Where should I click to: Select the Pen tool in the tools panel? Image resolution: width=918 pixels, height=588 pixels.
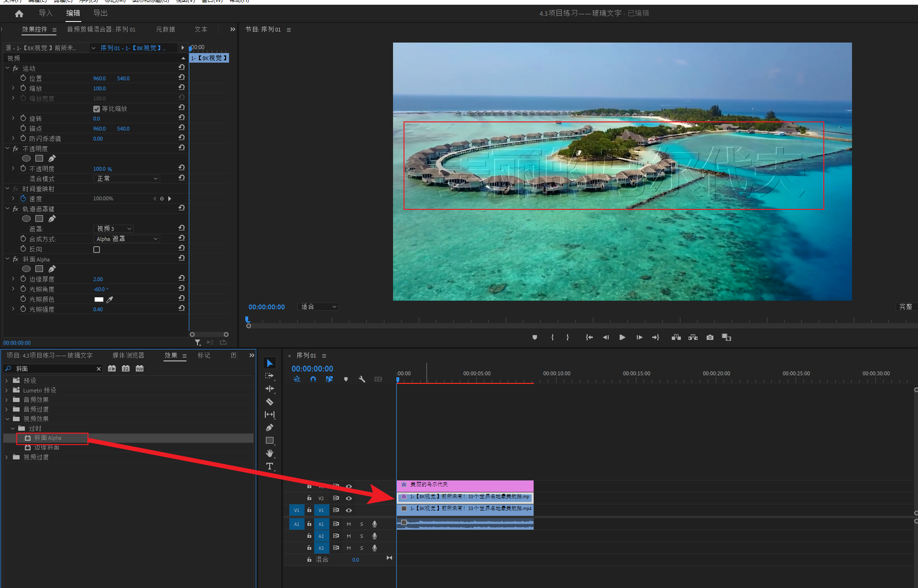pyautogui.click(x=270, y=427)
